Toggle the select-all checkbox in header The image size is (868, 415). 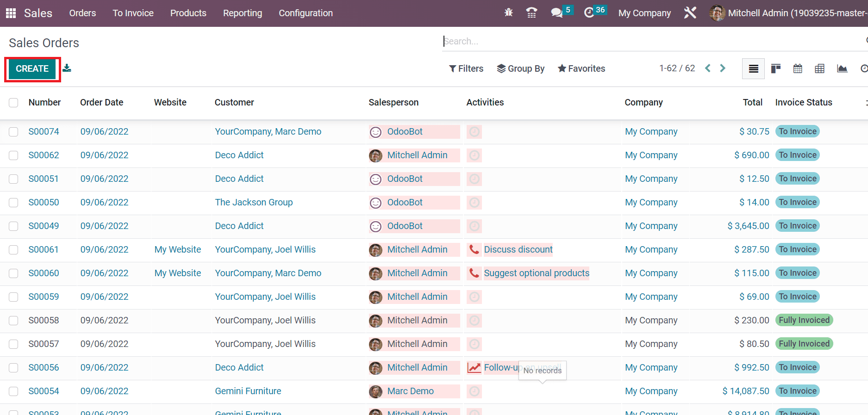coord(13,103)
